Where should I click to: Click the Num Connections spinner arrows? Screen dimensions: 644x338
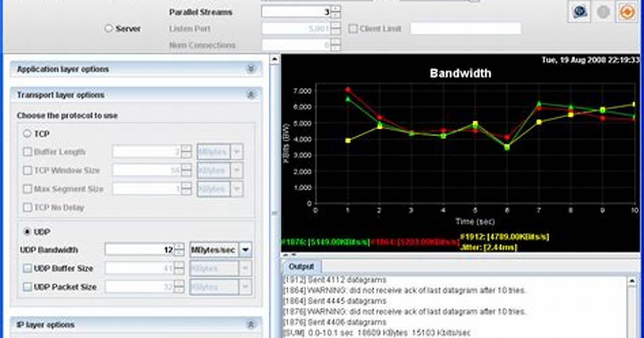(335, 45)
